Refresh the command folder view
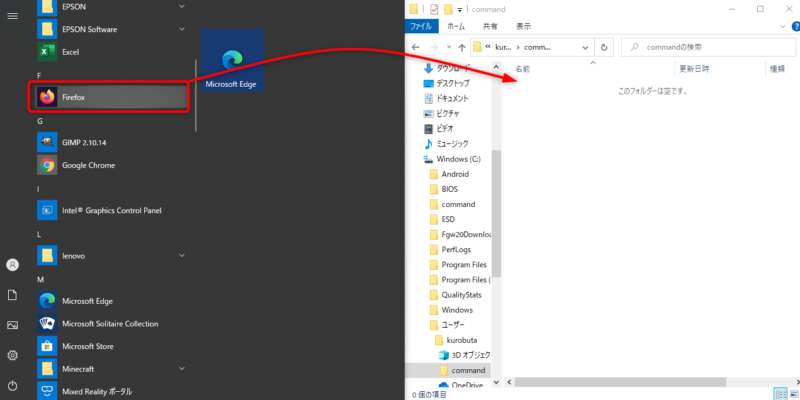The image size is (800, 400). pos(604,47)
